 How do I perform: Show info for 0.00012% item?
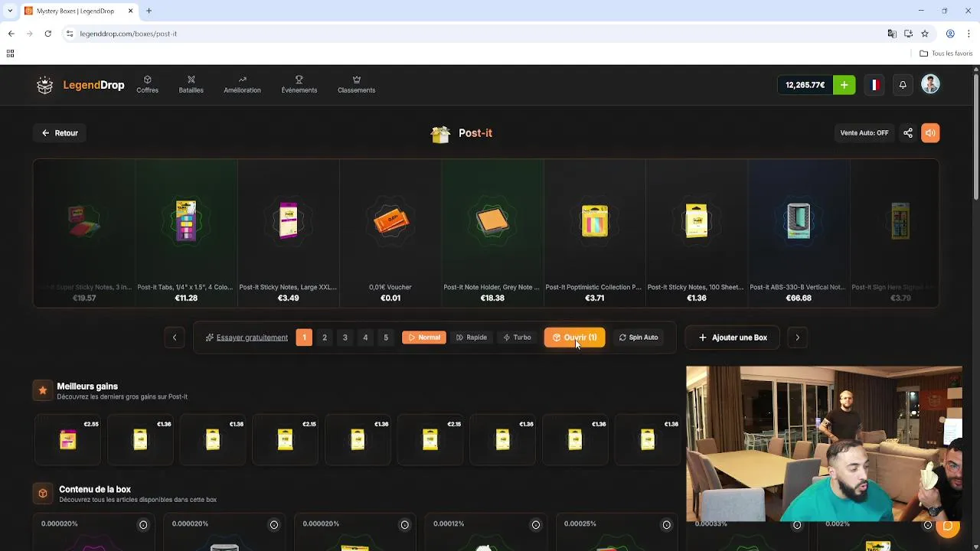[536, 524]
